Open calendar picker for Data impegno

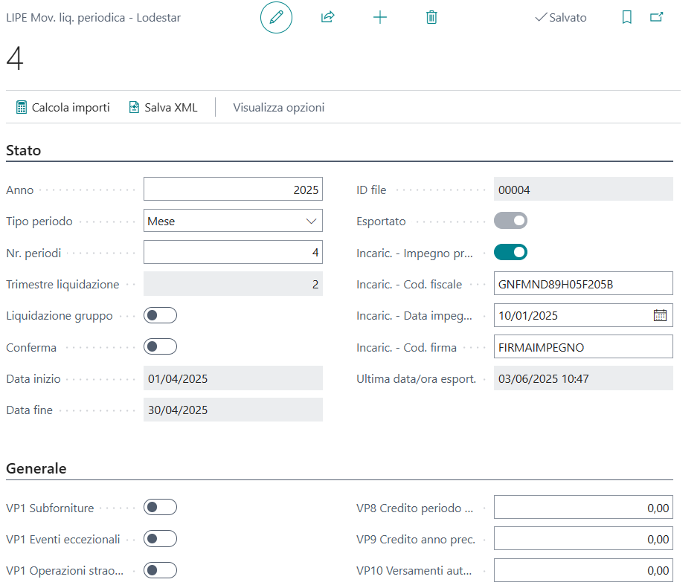660,315
